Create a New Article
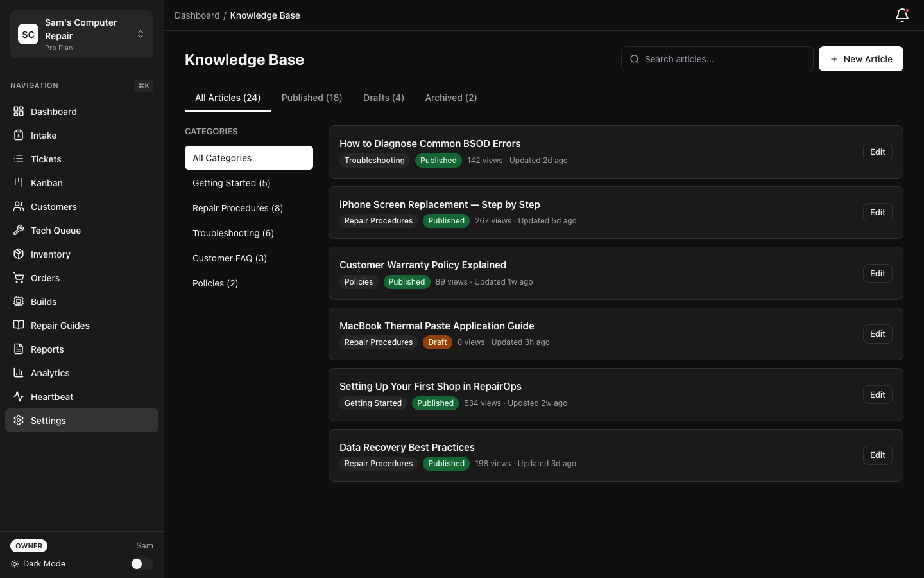Screen dimensions: 924x578 click(861, 58)
